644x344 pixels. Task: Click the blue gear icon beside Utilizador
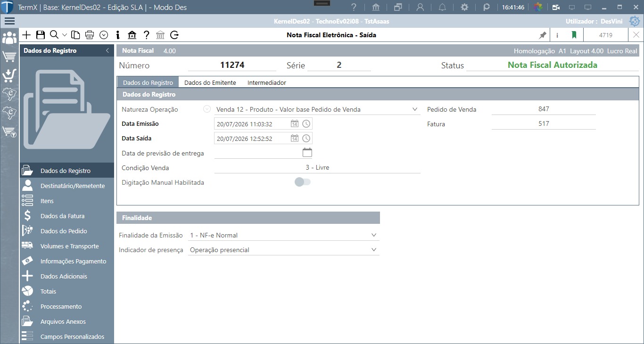[x=635, y=21]
